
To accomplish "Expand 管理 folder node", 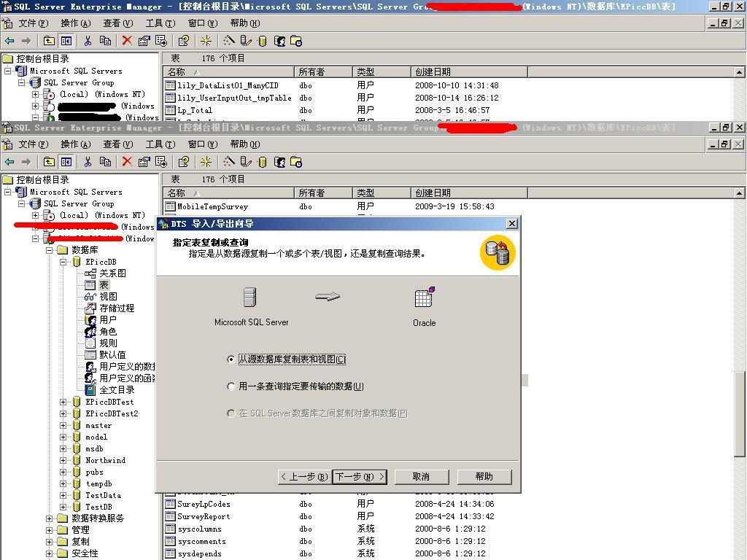I will [x=49, y=530].
